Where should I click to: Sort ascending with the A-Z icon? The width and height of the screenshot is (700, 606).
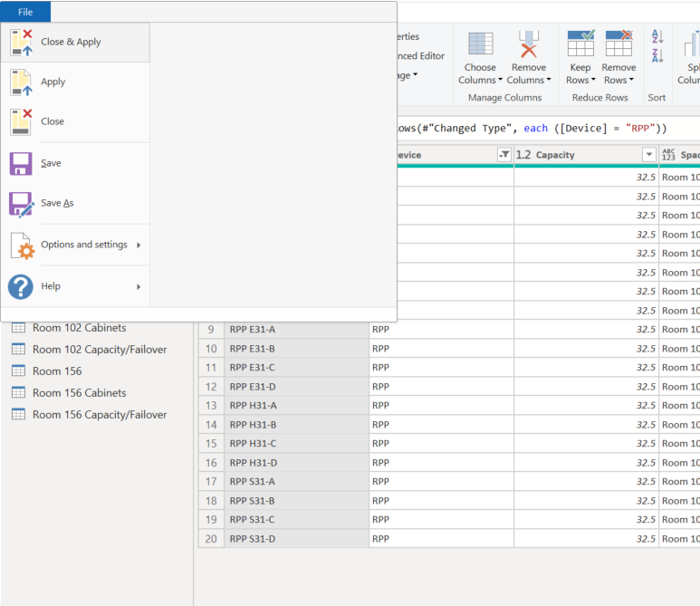(x=657, y=36)
